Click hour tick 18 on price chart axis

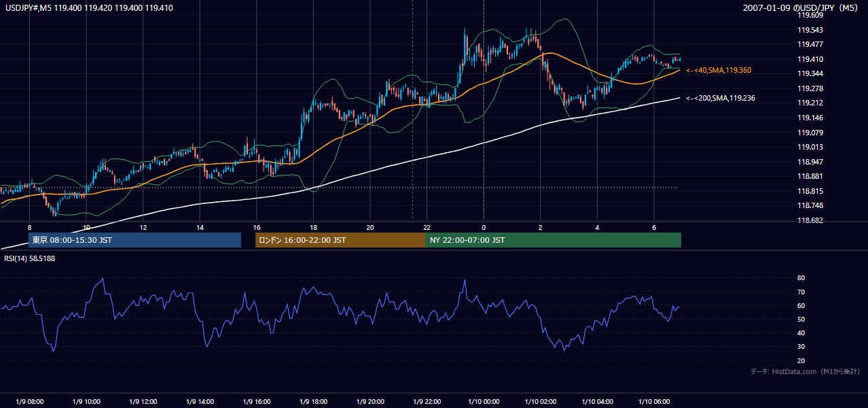coord(313,227)
